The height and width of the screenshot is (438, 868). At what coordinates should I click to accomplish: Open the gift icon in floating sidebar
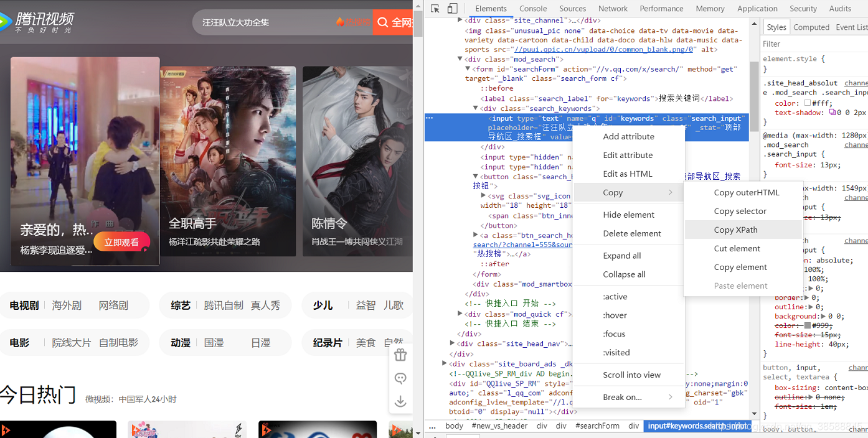(x=400, y=355)
